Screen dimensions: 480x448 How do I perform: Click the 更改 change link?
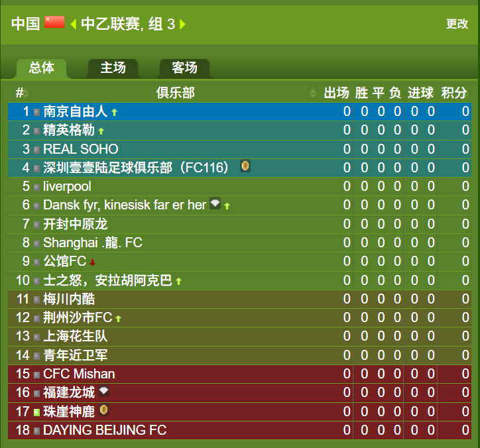(457, 24)
